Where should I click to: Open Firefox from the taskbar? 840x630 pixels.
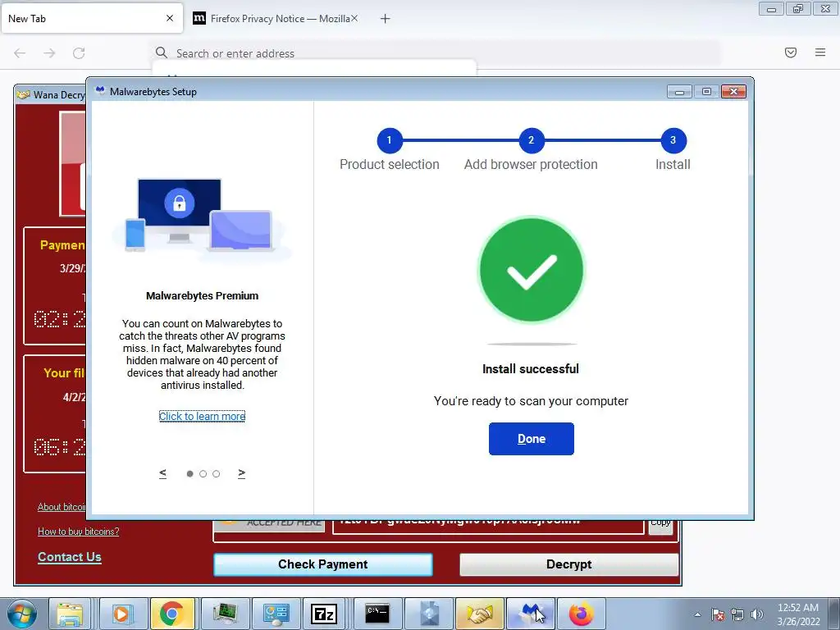pyautogui.click(x=582, y=614)
